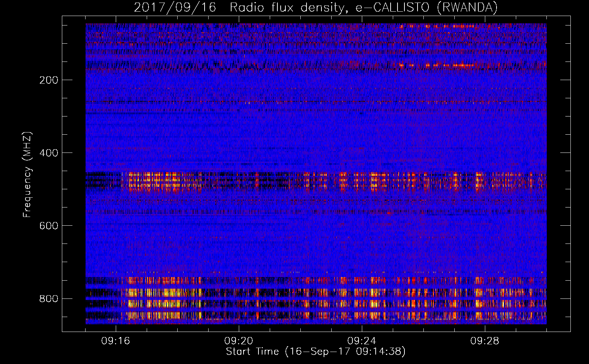Click the 400 MHz frequency tick label
The width and height of the screenshot is (589, 364).
click(48, 153)
